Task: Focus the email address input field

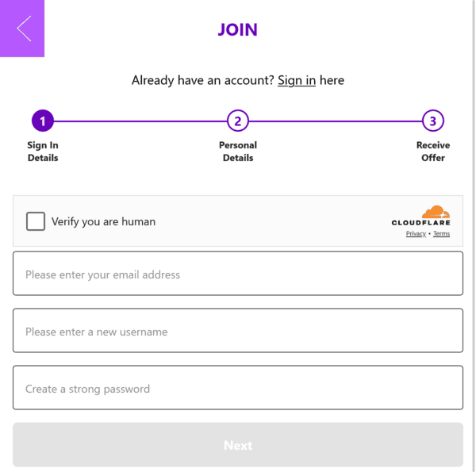Action: pos(238,273)
